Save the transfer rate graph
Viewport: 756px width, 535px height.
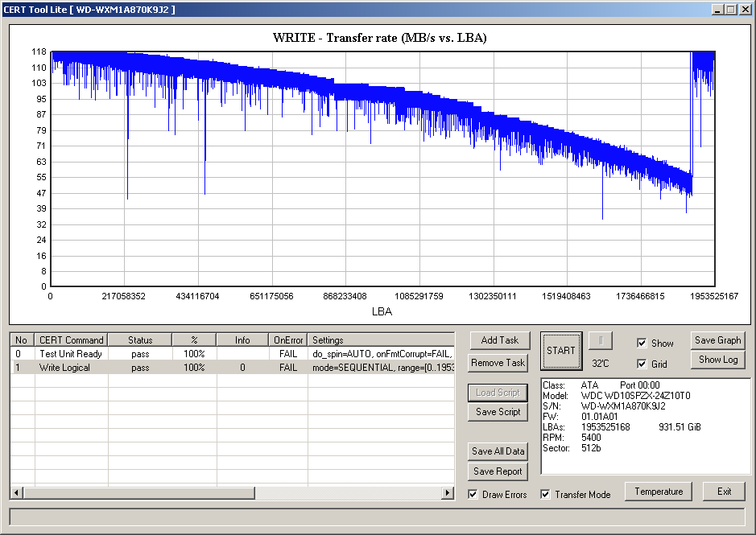point(717,340)
